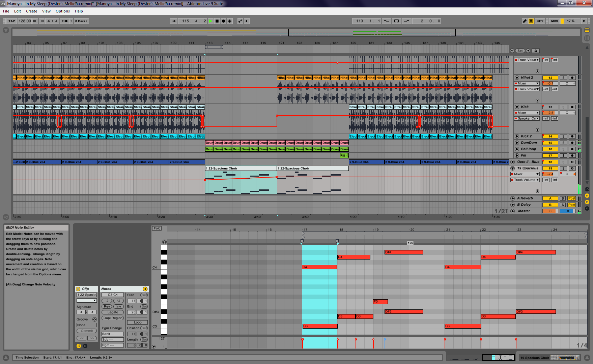
Task: Click the Groove hot-swap icon
Action: click(x=94, y=319)
